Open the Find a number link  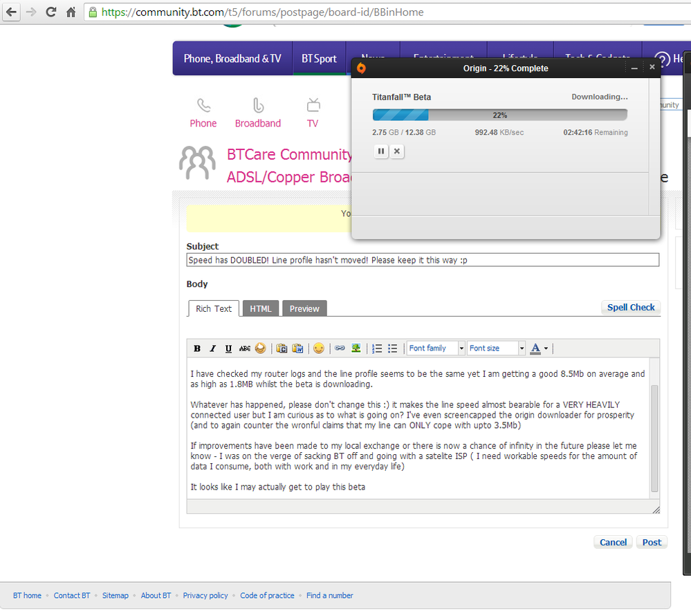click(330, 595)
